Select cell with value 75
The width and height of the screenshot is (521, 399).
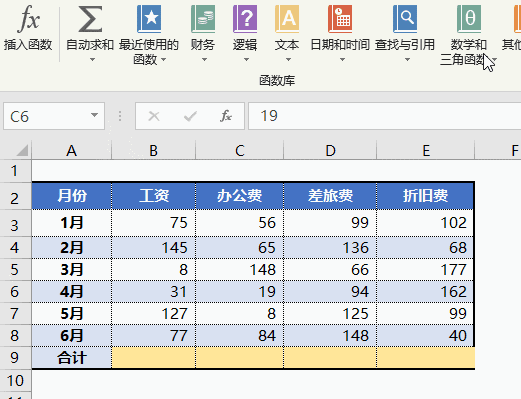pyautogui.click(x=154, y=223)
